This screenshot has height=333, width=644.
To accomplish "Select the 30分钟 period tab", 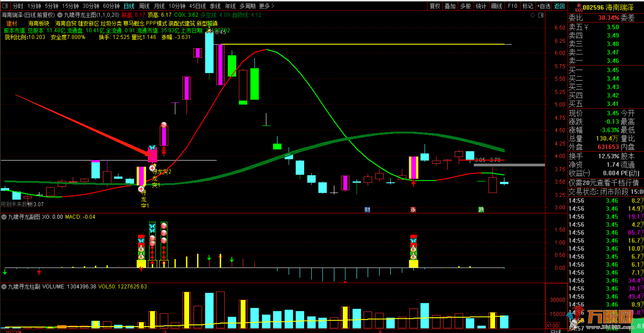I will (x=91, y=6).
